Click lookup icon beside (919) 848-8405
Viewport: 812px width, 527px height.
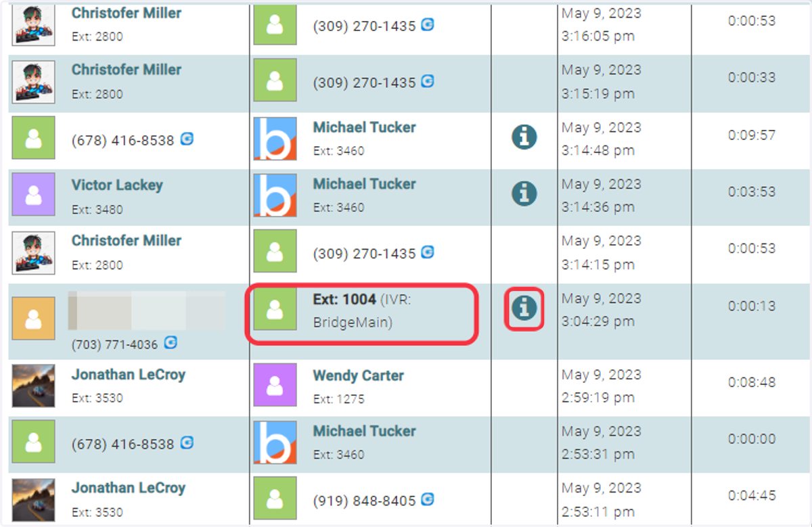click(428, 499)
